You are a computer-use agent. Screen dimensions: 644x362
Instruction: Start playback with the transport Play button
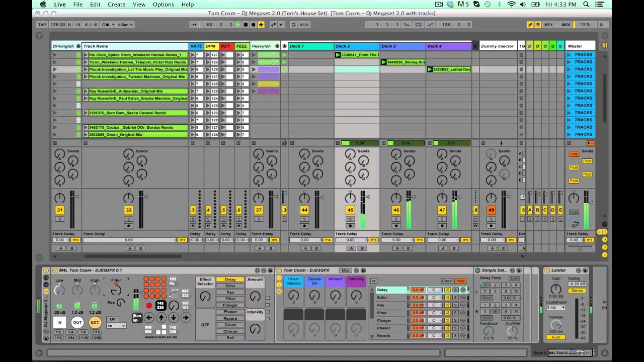[238, 25]
